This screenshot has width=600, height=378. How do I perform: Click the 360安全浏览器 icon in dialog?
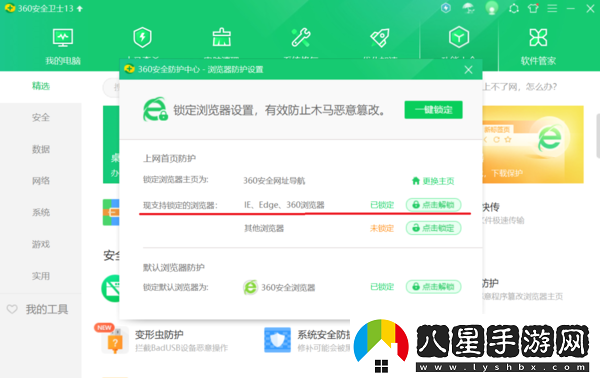pos(250,287)
